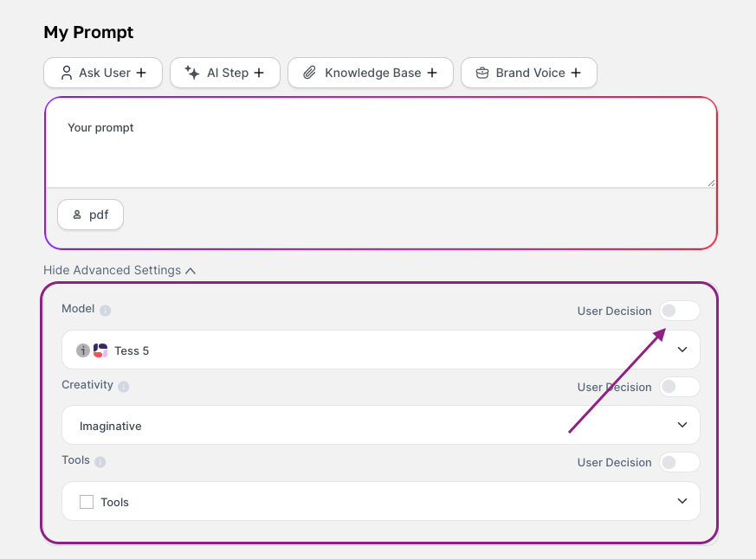Open the Tess 5 model dropdown
Image resolution: width=756 pixels, height=559 pixels.
point(381,350)
